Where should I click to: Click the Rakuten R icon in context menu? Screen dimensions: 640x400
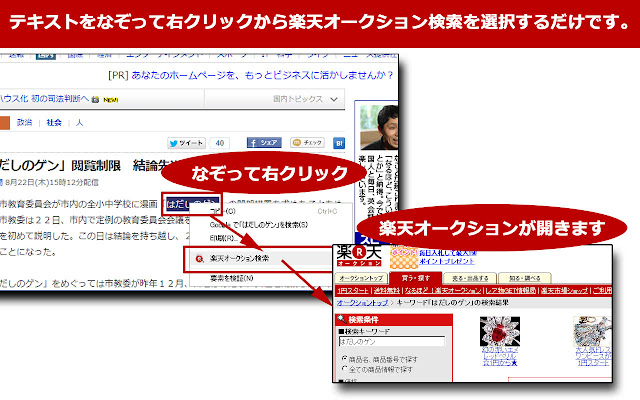click(x=200, y=258)
